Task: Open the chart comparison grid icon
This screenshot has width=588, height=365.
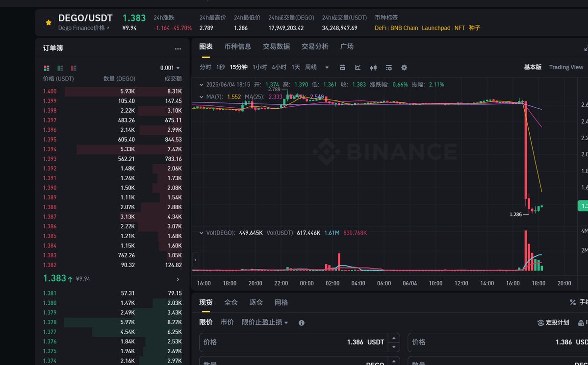Action: (x=342, y=68)
